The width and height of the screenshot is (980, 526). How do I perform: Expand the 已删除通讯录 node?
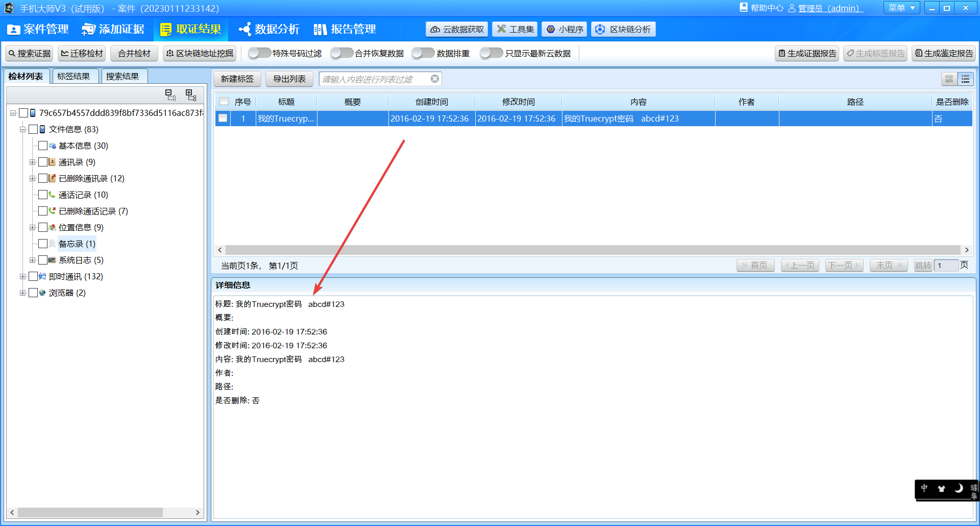pyautogui.click(x=33, y=178)
